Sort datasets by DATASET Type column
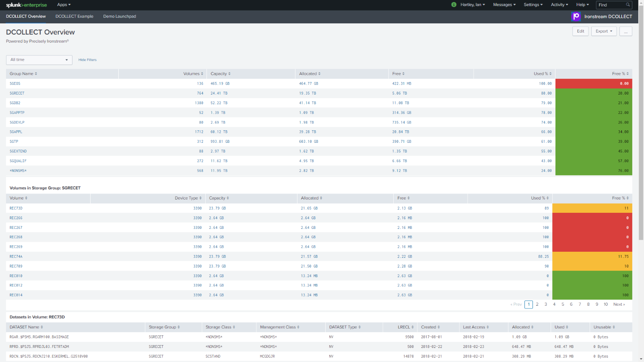The image size is (644, 362). (x=345, y=327)
